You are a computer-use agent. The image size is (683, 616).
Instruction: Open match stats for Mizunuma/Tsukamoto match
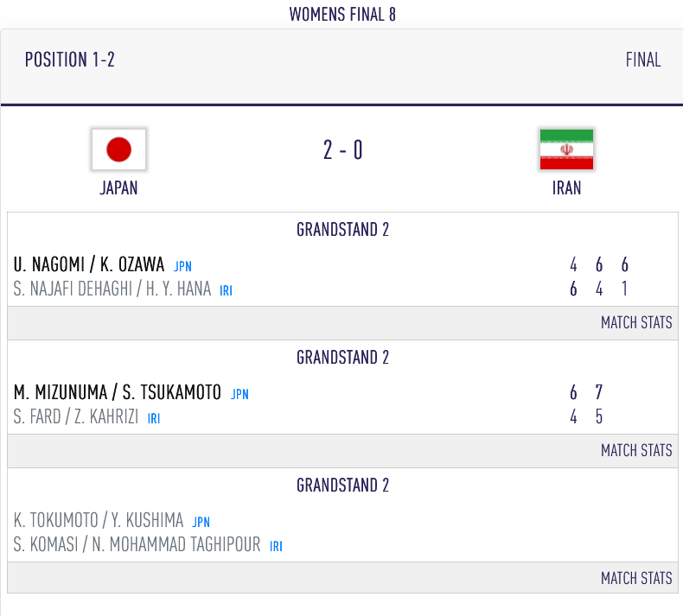click(636, 450)
